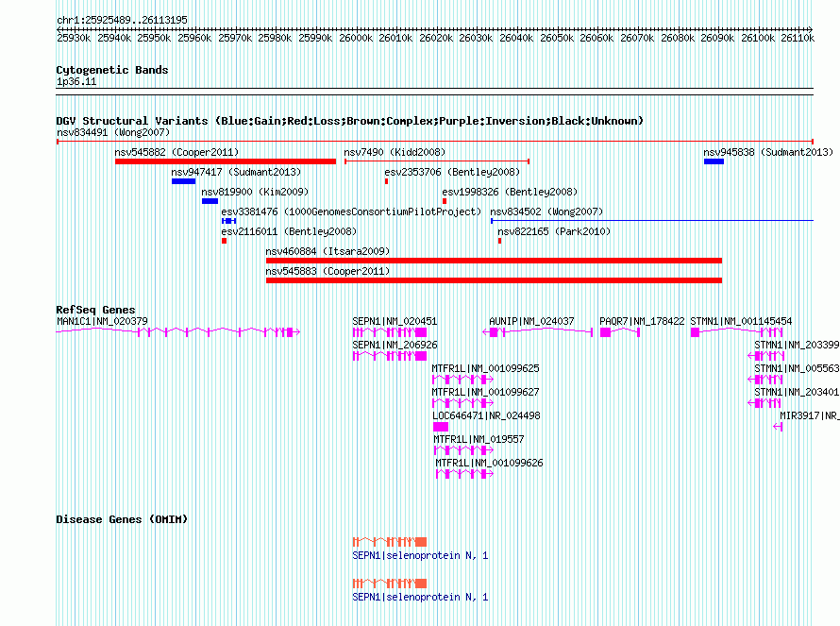Viewport: 840px width, 626px height.
Task: Click the SEPN1 NM_206926 gene model glyph
Action: (390, 356)
